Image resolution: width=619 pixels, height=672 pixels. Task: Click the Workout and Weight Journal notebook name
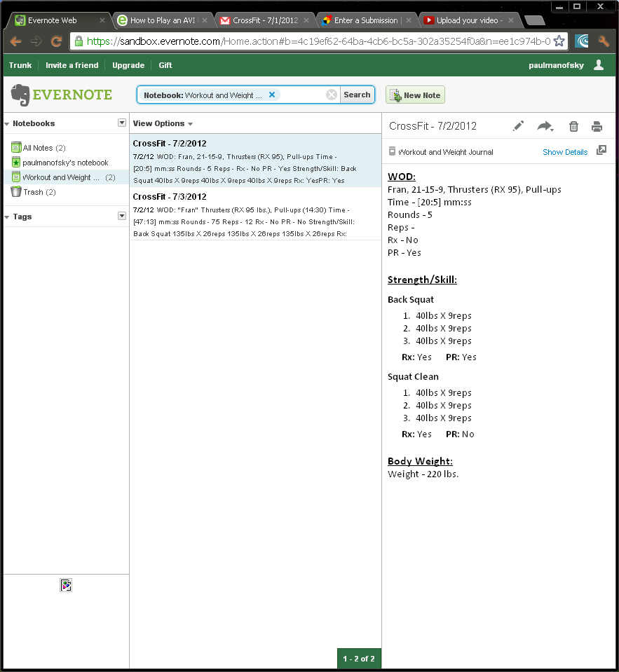pyautogui.click(x=445, y=152)
